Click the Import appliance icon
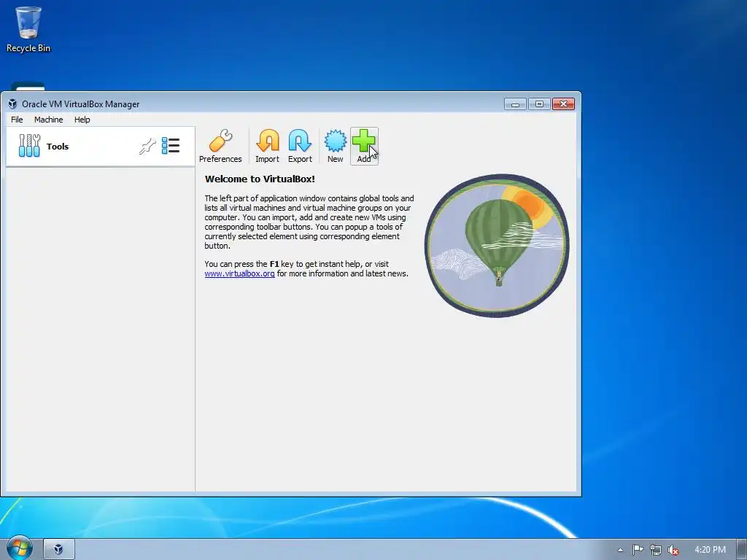The image size is (747, 560). tap(267, 146)
